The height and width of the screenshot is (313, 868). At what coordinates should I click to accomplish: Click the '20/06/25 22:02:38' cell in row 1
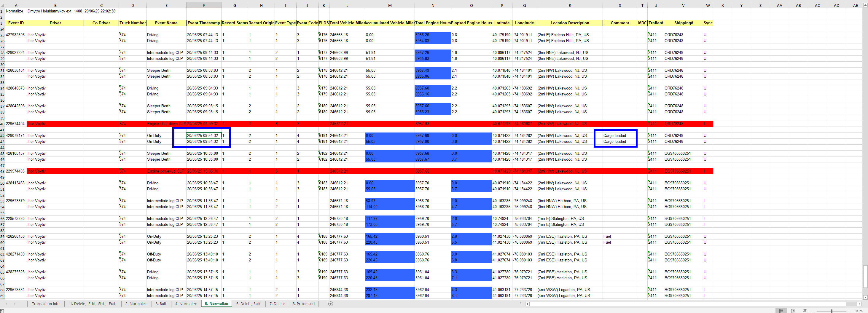[x=101, y=11]
